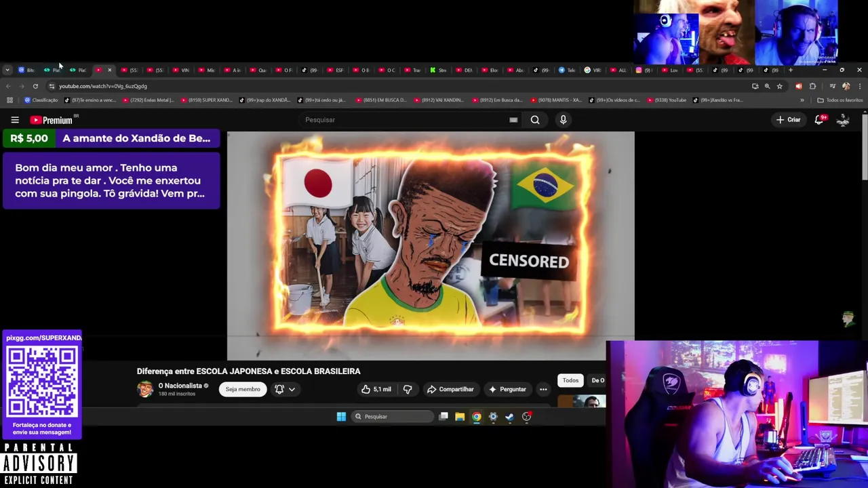This screenshot has width=868, height=488.
Task: Open O Nacionalista channel avatar
Action: 145,389
